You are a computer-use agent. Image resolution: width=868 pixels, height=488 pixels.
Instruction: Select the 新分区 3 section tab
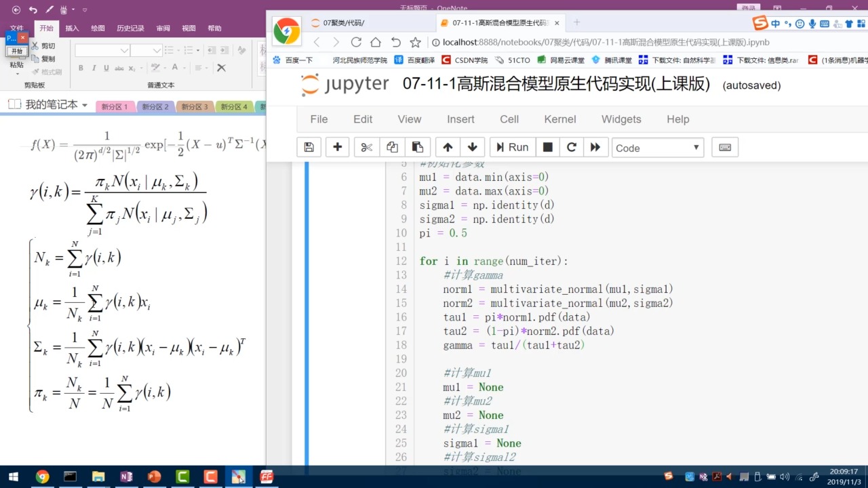194,106
